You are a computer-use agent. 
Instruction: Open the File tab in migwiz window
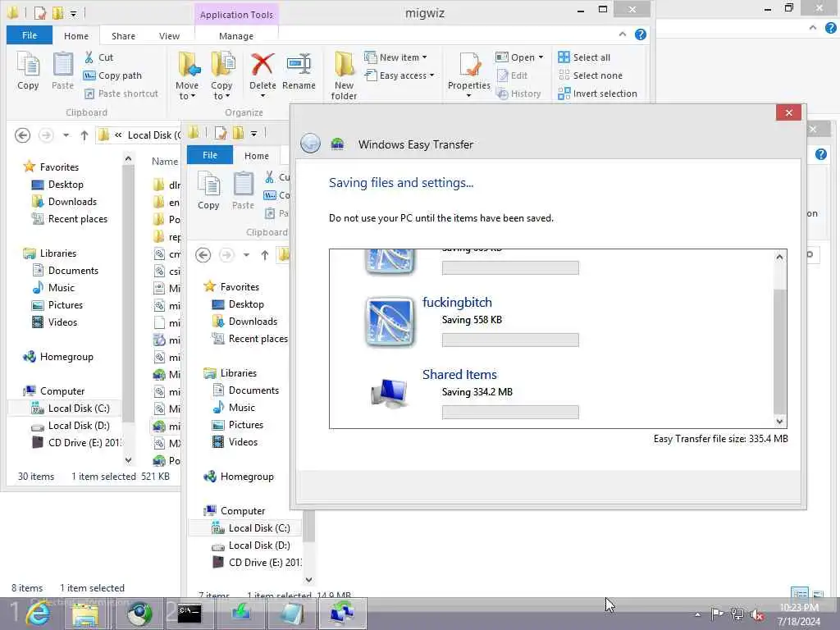point(30,35)
